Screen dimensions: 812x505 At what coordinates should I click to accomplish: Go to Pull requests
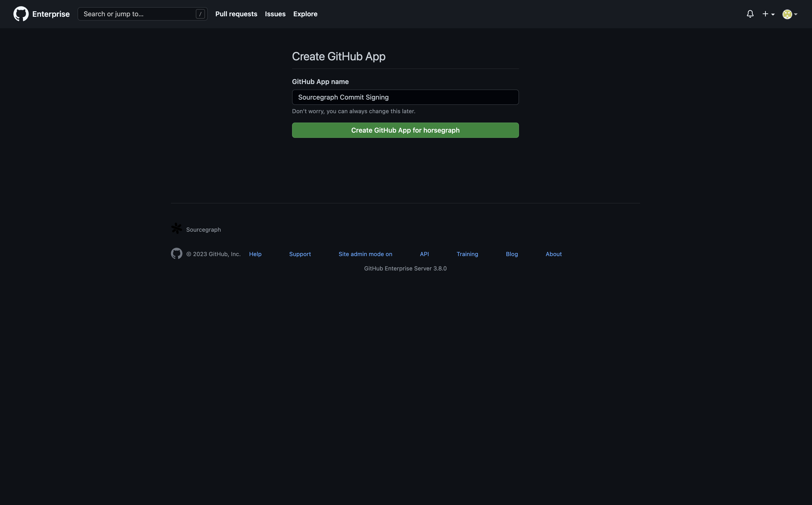tap(236, 14)
